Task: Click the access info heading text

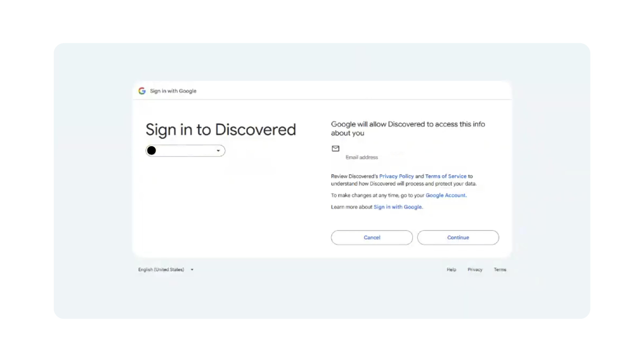Action: pyautogui.click(x=408, y=128)
